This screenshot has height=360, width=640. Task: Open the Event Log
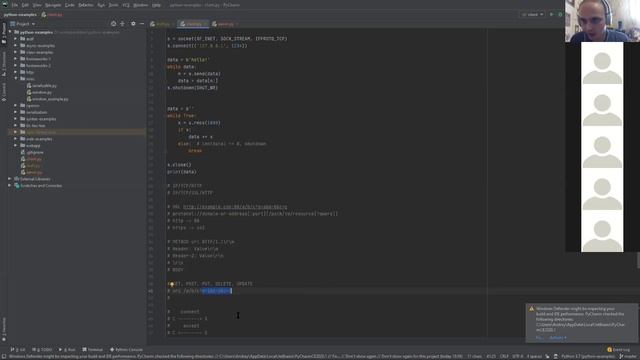click(618, 350)
